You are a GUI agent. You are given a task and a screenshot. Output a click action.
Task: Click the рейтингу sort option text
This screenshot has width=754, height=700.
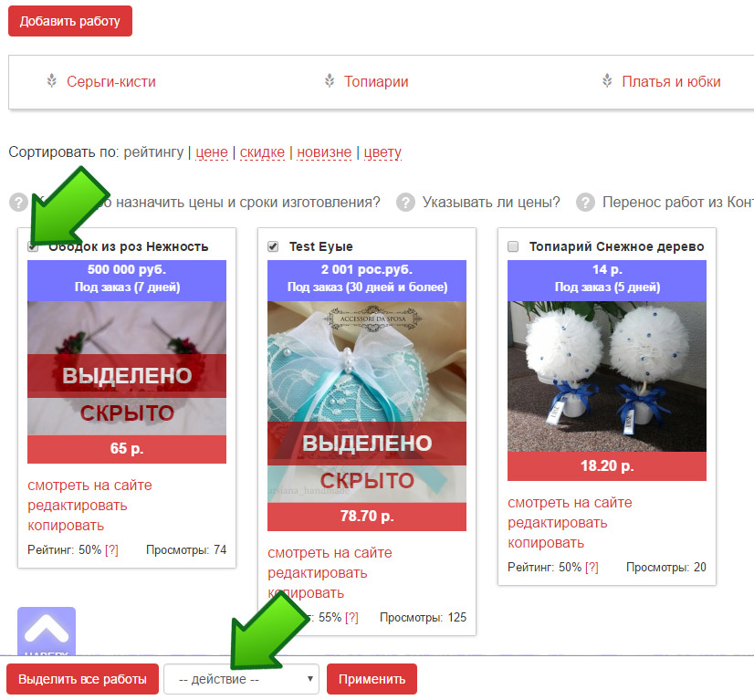154,151
